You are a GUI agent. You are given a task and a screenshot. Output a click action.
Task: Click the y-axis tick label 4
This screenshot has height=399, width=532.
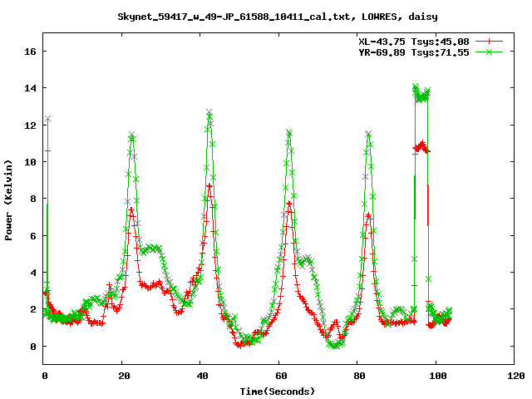[x=33, y=273]
